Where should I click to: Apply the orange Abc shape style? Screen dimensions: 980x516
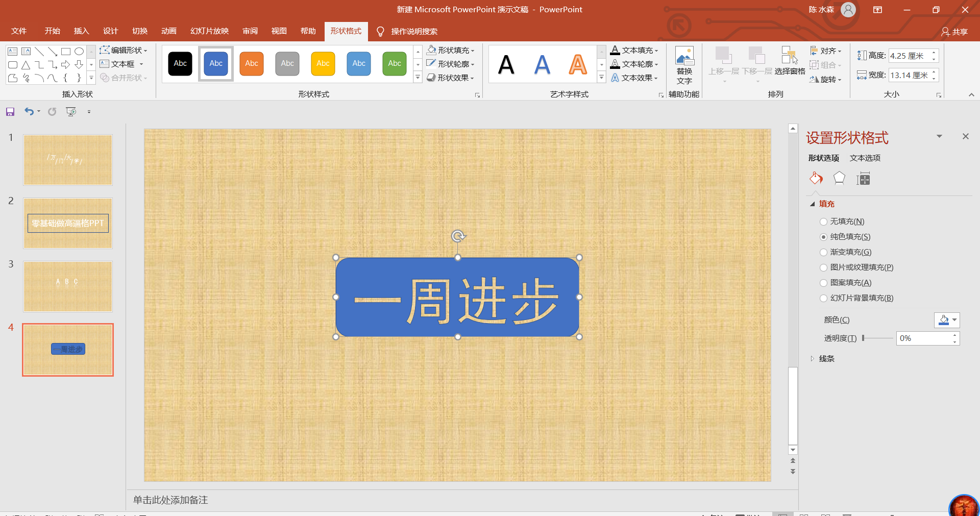(252, 64)
